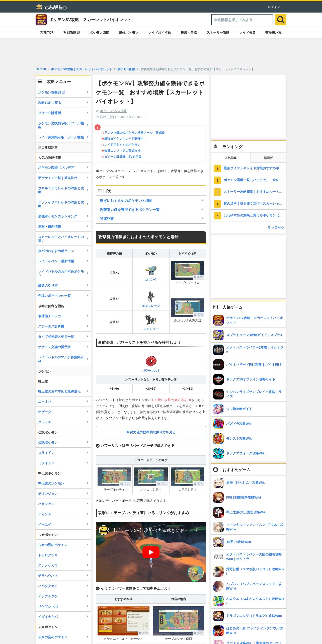Click the パズドラ game icon
322x644 pixels.
click(x=218, y=424)
